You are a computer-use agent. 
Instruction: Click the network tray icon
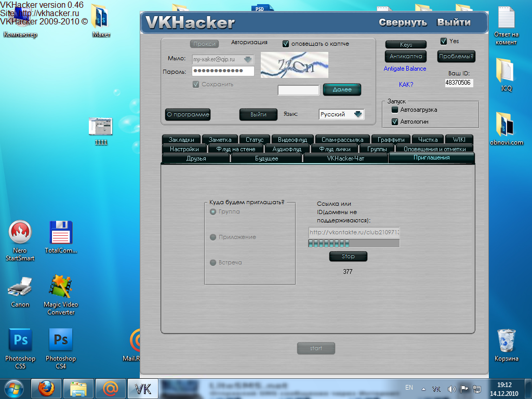pyautogui.click(x=477, y=389)
